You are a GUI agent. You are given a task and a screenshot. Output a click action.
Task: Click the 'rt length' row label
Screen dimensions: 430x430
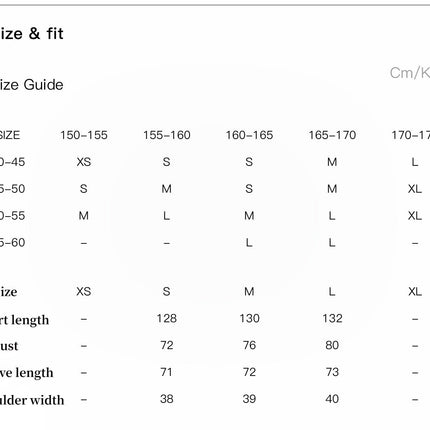[24, 320]
